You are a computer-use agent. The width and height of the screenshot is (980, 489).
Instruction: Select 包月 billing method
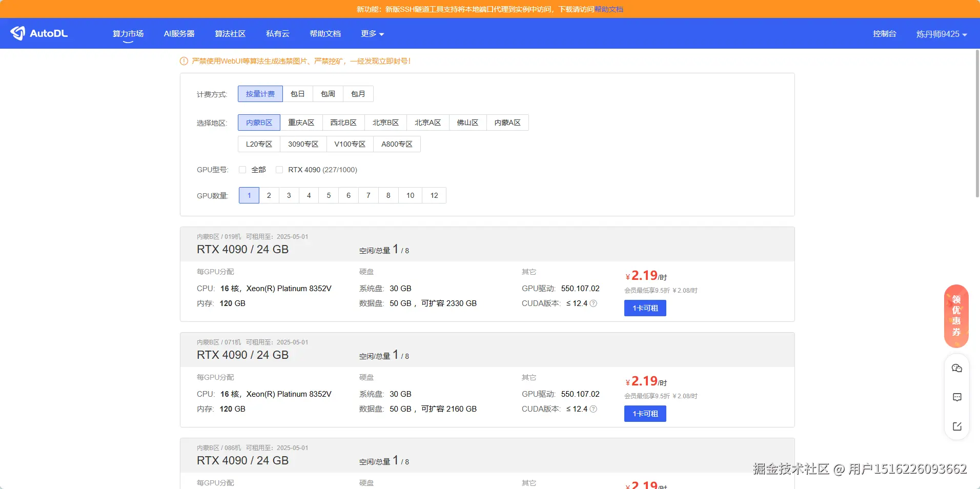point(358,94)
